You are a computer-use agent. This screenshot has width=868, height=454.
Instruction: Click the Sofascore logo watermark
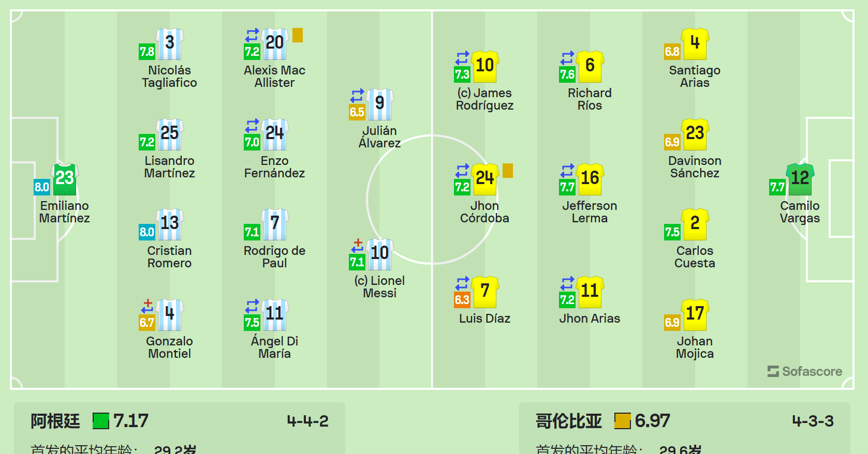[x=804, y=371]
